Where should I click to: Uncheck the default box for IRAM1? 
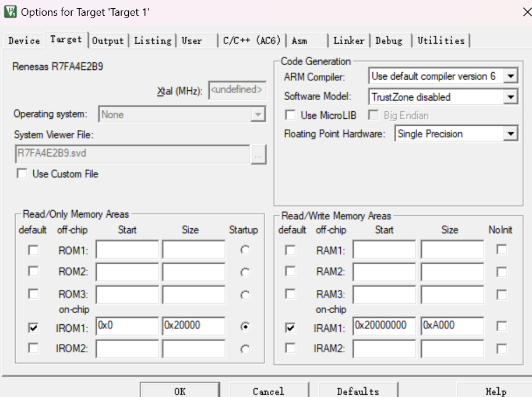290,328
